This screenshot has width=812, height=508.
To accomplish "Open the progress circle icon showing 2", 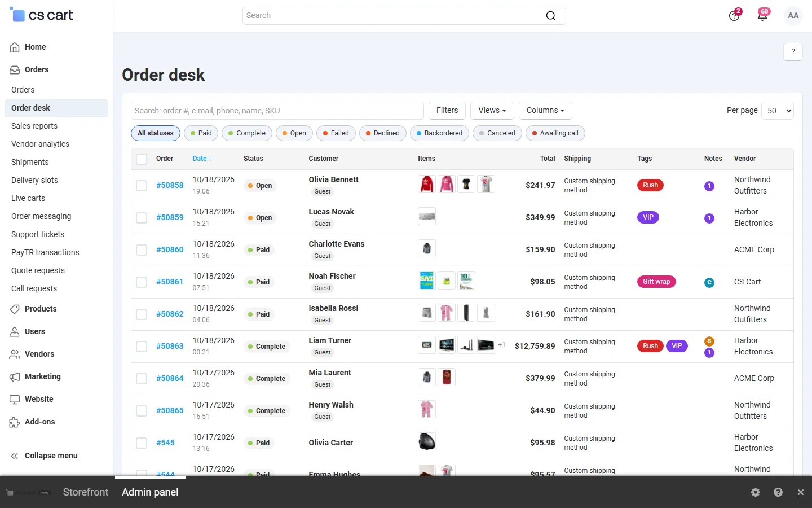I will pyautogui.click(x=734, y=15).
